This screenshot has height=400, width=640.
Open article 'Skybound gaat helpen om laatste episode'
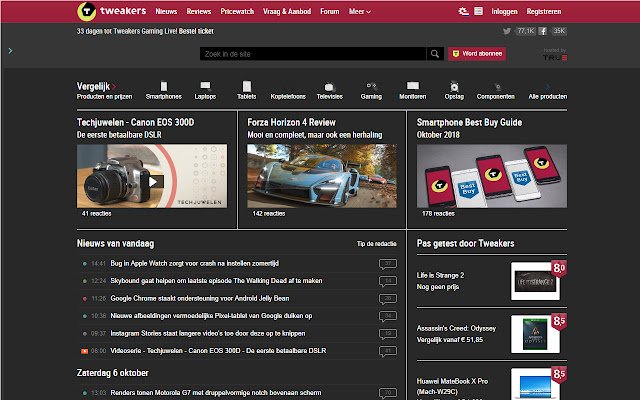pyautogui.click(x=216, y=281)
